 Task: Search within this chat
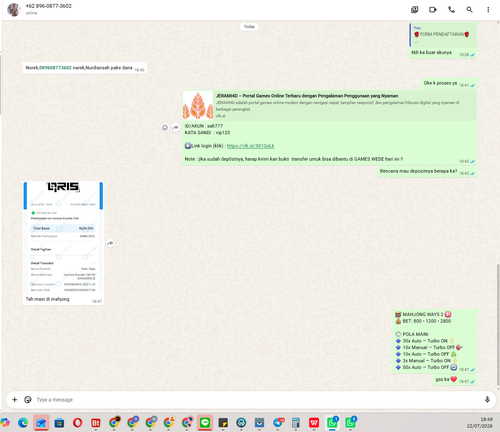click(469, 10)
